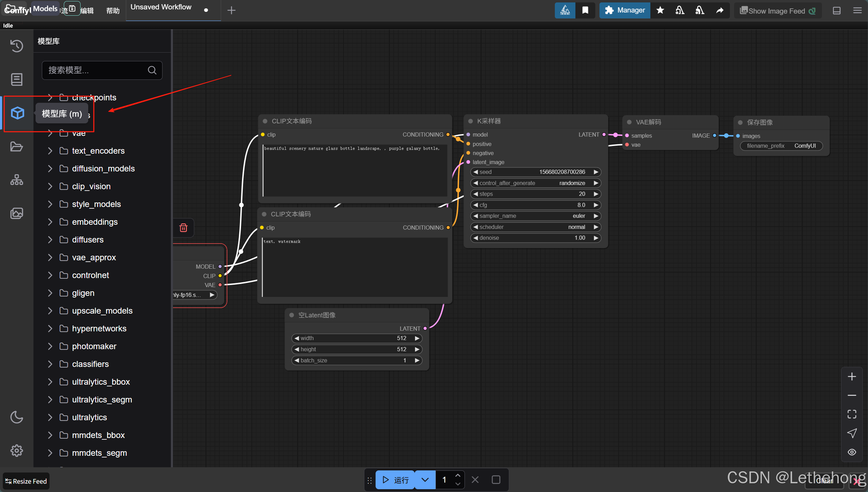The height and width of the screenshot is (492, 868).
Task: Click the sailboat icon in top toolbar
Action: [x=565, y=10]
